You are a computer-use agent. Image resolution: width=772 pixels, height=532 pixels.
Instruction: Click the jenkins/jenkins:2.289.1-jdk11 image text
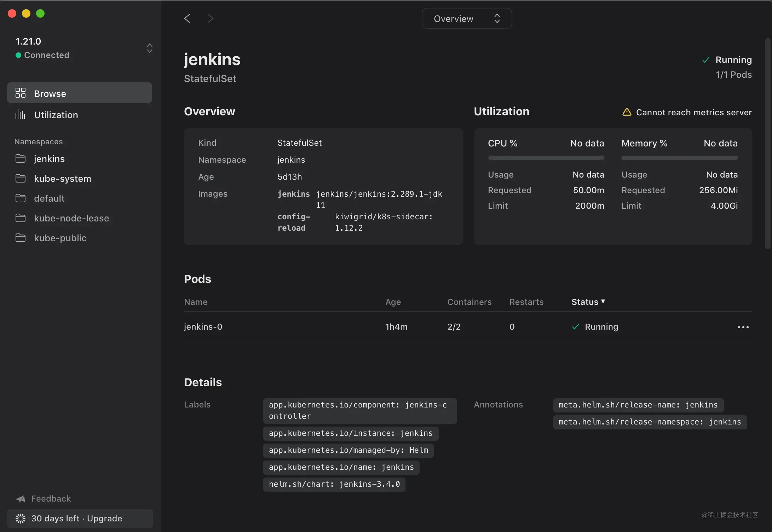(x=379, y=199)
